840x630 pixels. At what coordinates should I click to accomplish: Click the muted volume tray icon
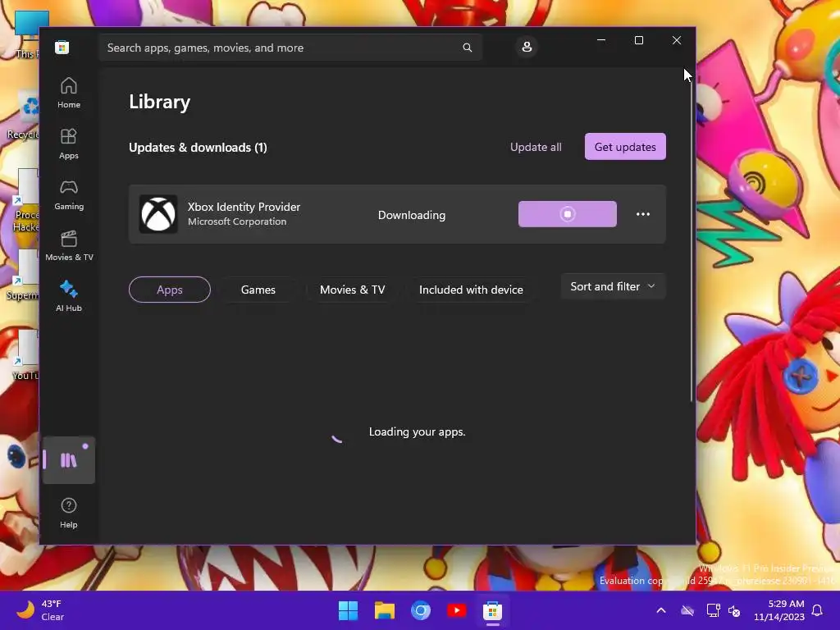[734, 610]
